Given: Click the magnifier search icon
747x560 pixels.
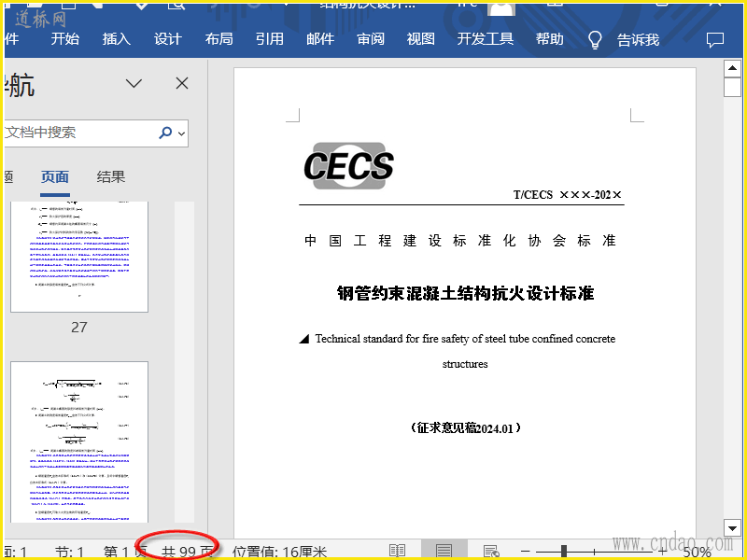Looking at the screenshot, I should click(165, 133).
